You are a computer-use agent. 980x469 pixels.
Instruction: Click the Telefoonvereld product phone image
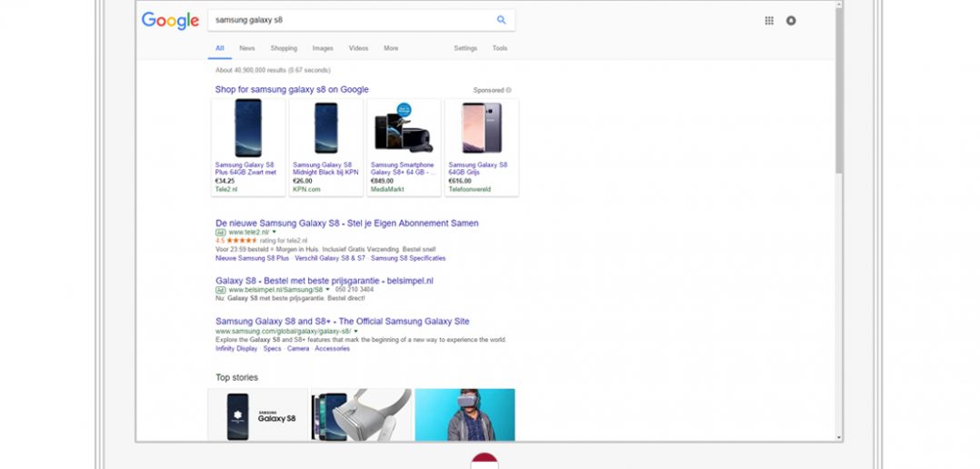[x=481, y=128]
